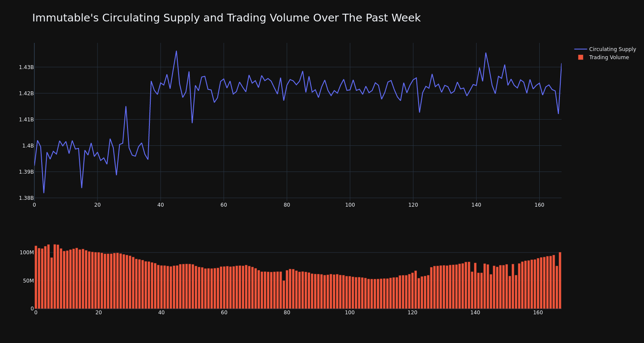Image resolution: width=644 pixels, height=343 pixels.
Task: Click x-axis label 140 on supply chart
Action: click(476, 205)
